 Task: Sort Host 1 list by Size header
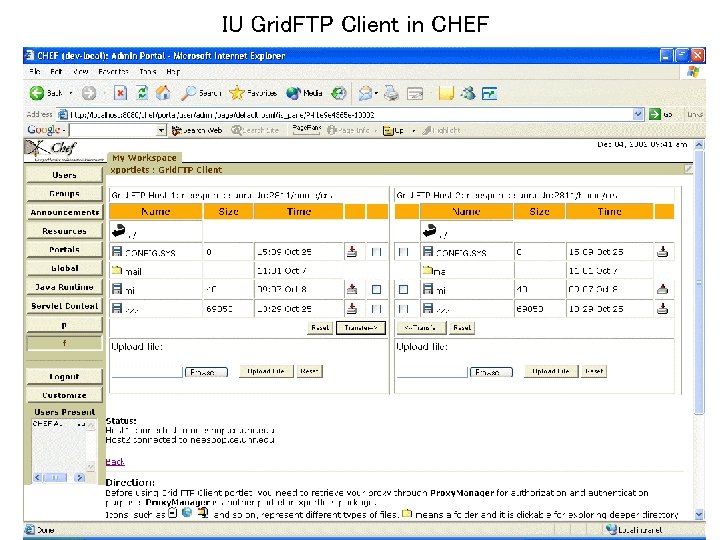click(228, 212)
